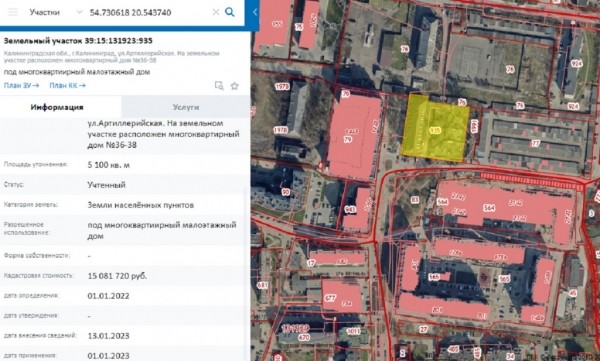
Task: Select parcel label 943 on the map
Action: click(350, 209)
